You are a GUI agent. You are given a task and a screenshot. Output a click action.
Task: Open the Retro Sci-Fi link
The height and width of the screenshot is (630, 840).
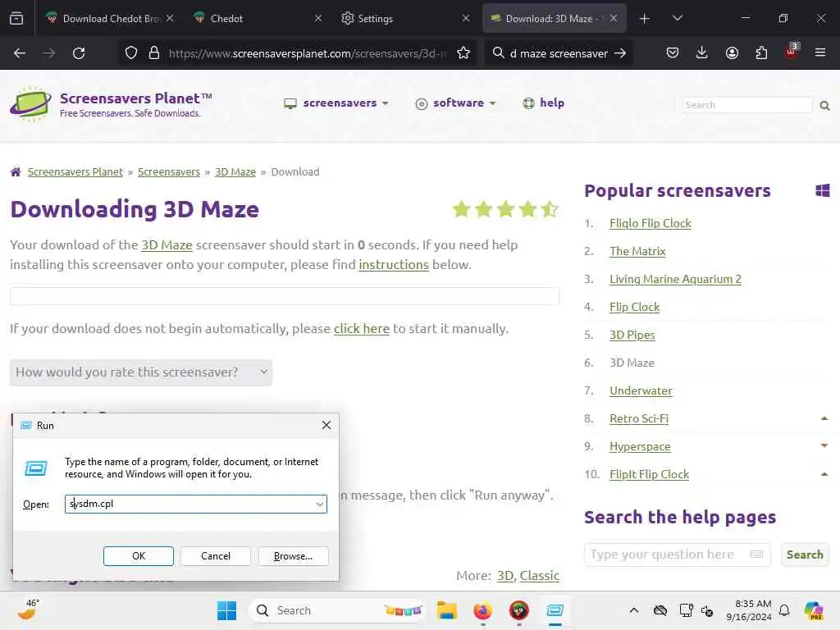pos(639,418)
